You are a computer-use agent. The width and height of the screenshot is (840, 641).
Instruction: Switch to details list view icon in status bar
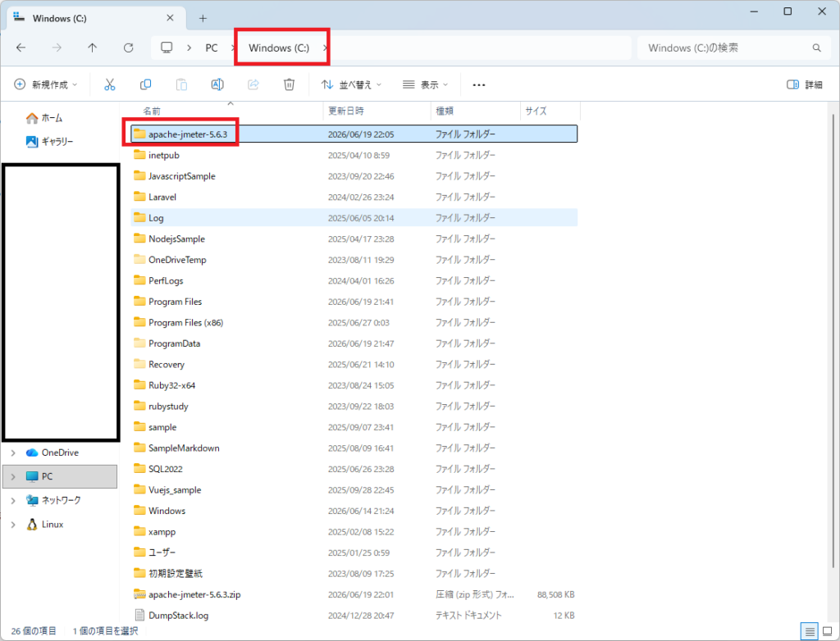(x=810, y=631)
